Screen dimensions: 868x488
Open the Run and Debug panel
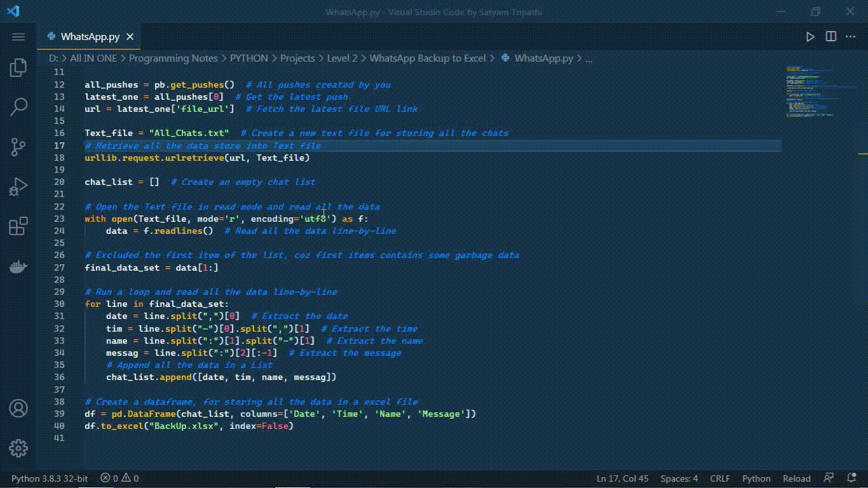tap(18, 187)
